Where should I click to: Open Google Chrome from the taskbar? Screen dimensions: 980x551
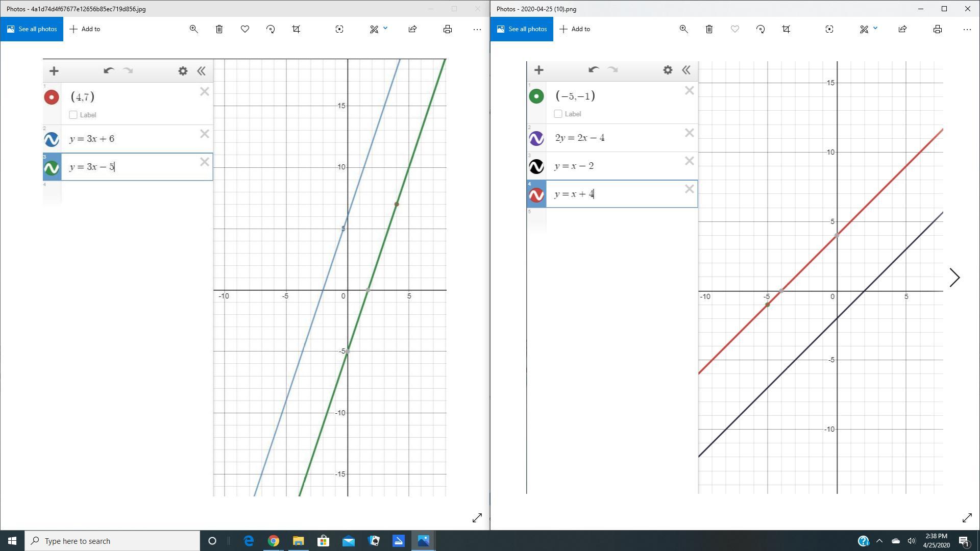tap(274, 541)
